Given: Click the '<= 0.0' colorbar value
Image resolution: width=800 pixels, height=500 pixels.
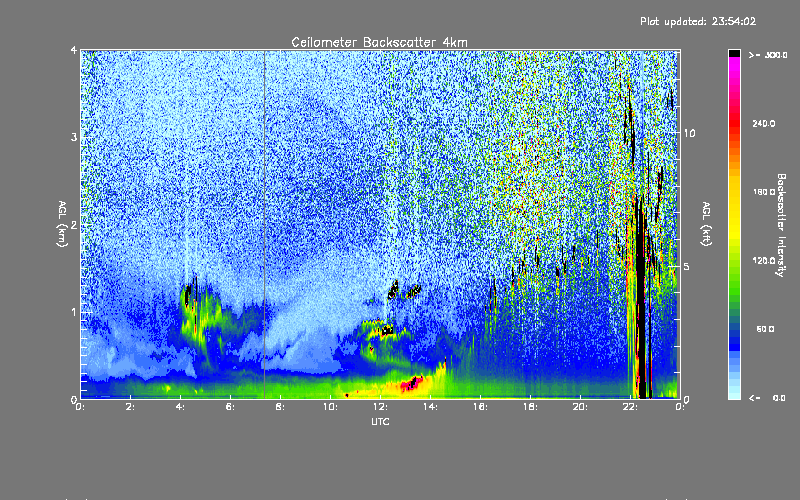Looking at the screenshot, I should click(x=768, y=397).
